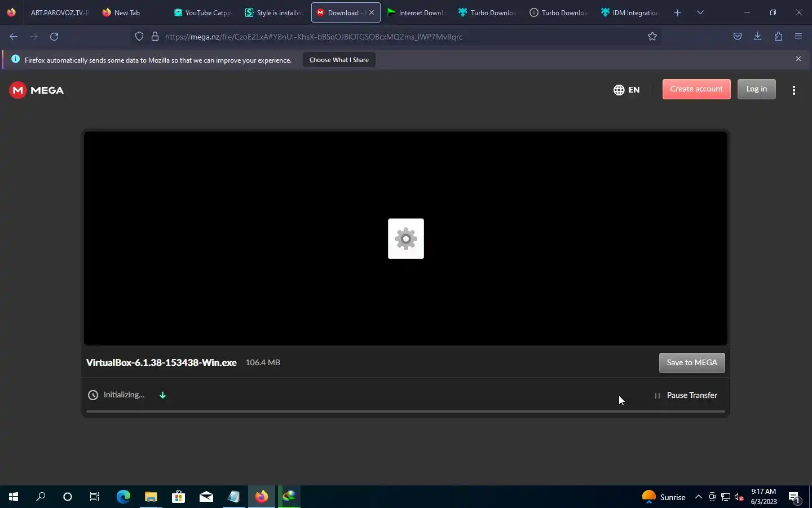The width and height of the screenshot is (812, 508).
Task: Go back to previous page
Action: click(x=14, y=37)
